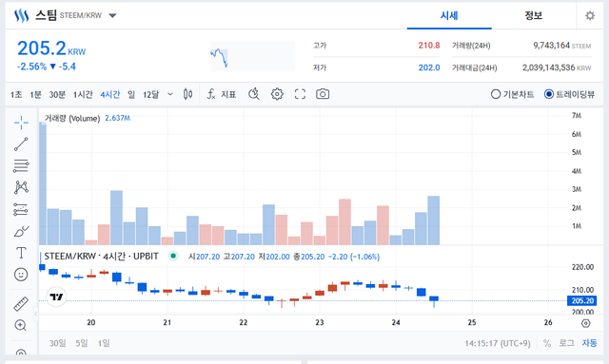Image resolution: width=609 pixels, height=364 pixels.
Task: Click the green market status dot
Action: tap(173, 256)
